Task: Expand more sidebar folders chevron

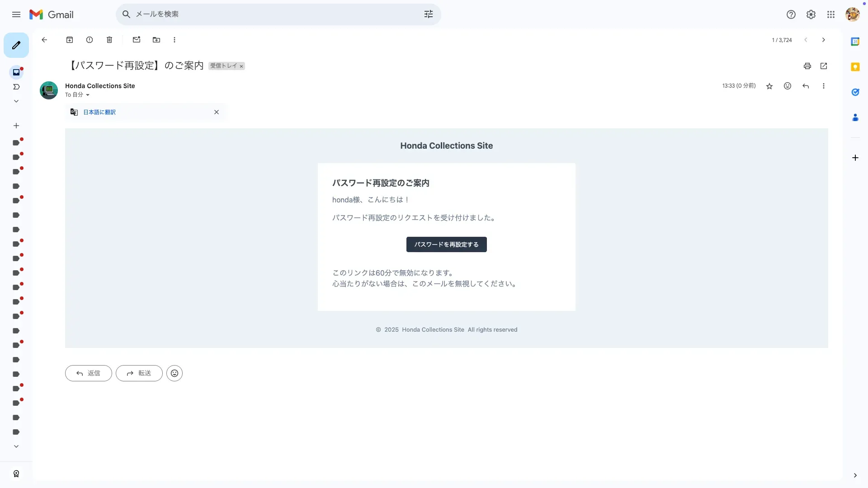Action: 16,101
